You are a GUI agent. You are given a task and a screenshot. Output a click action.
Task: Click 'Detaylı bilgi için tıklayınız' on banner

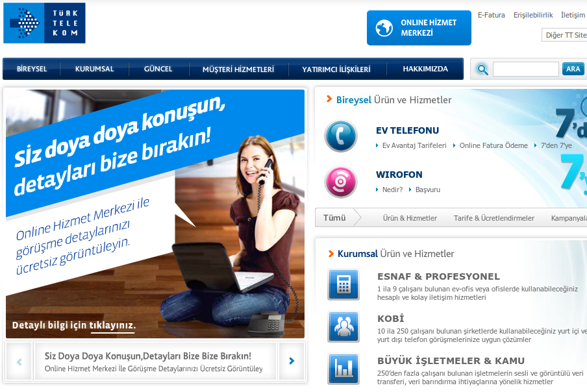pos(74,325)
